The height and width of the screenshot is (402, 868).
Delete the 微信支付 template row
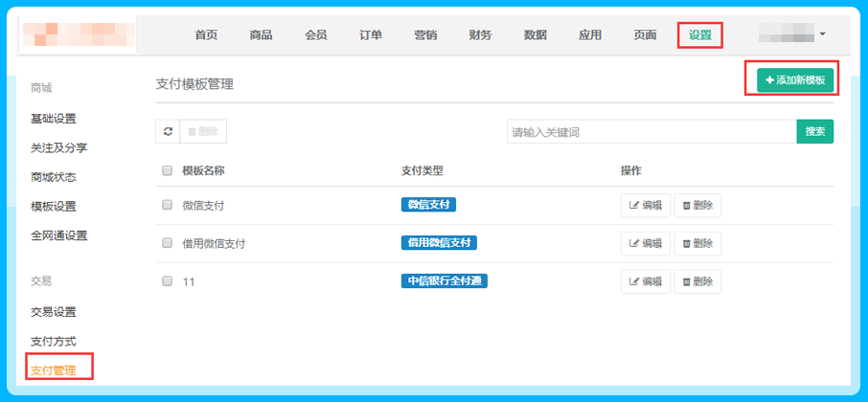697,205
